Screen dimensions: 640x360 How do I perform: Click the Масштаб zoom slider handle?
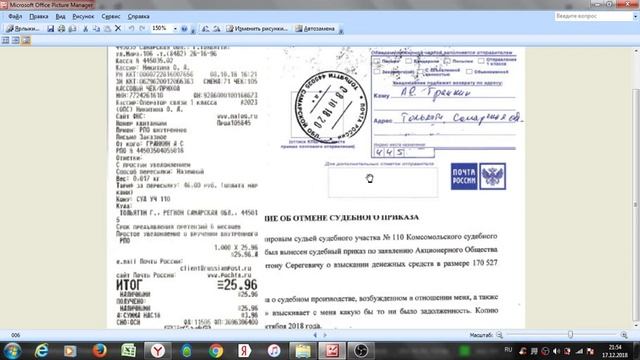tap(570, 335)
